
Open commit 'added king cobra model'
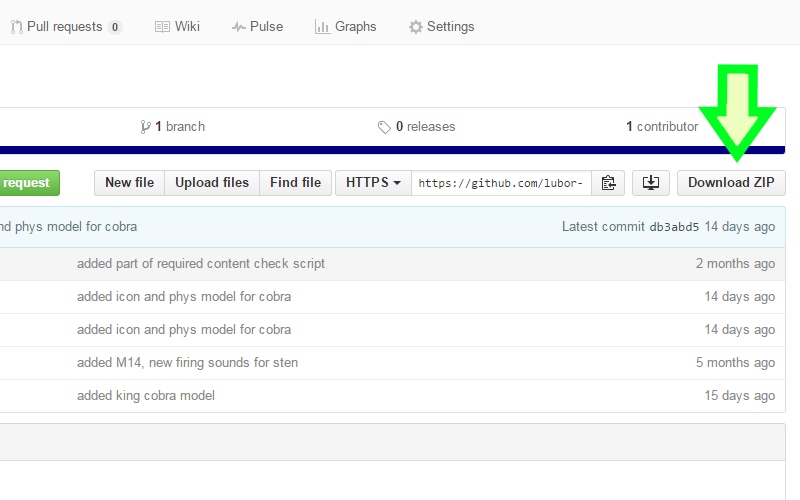click(x=146, y=395)
